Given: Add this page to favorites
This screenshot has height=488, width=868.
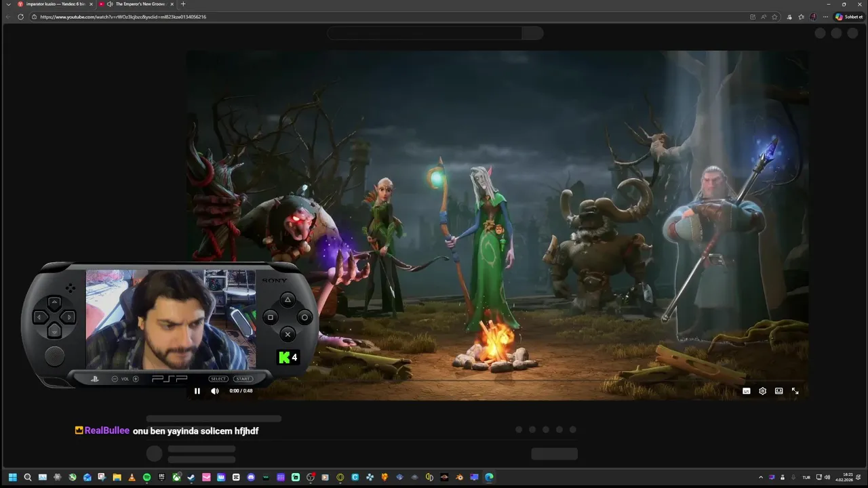Looking at the screenshot, I should (774, 17).
